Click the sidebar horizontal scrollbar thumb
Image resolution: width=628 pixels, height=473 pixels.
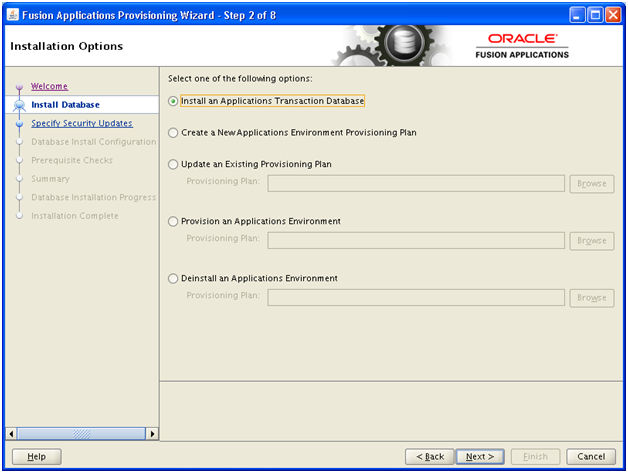coord(81,434)
